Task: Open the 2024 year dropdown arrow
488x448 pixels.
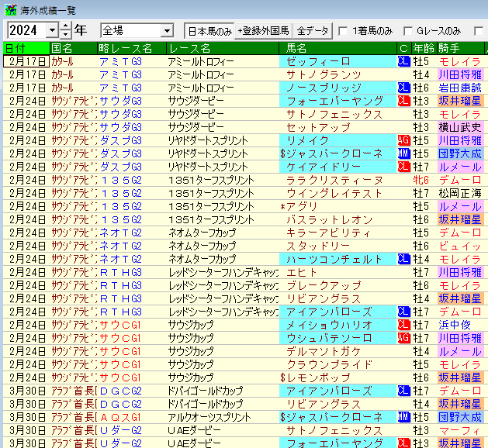Action: (51, 31)
